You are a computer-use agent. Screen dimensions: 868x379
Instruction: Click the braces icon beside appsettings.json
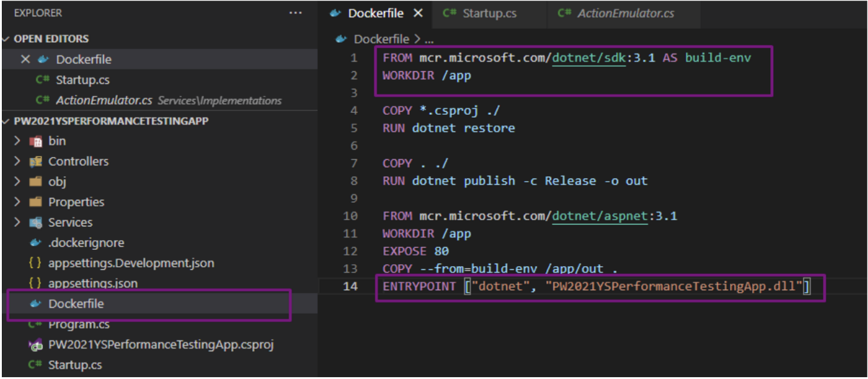(x=36, y=283)
